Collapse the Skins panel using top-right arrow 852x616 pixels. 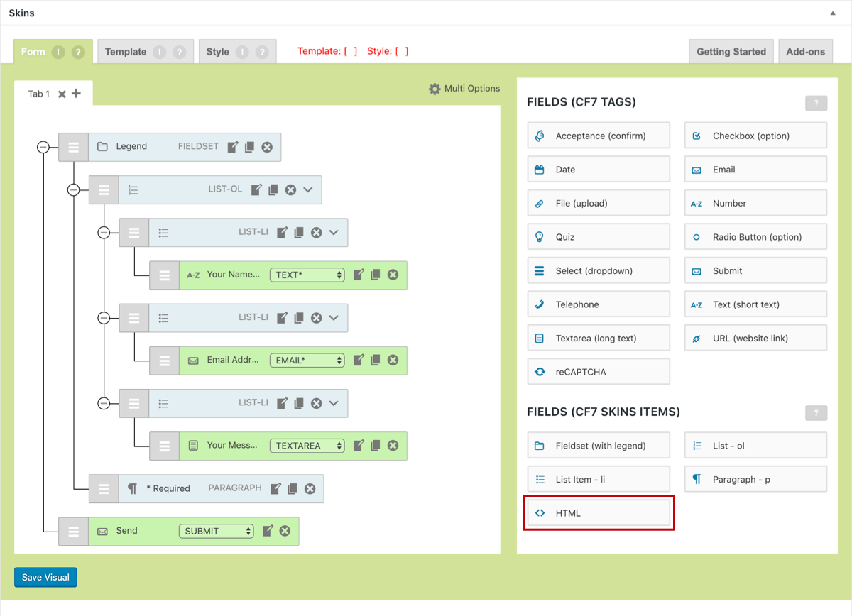(x=833, y=13)
